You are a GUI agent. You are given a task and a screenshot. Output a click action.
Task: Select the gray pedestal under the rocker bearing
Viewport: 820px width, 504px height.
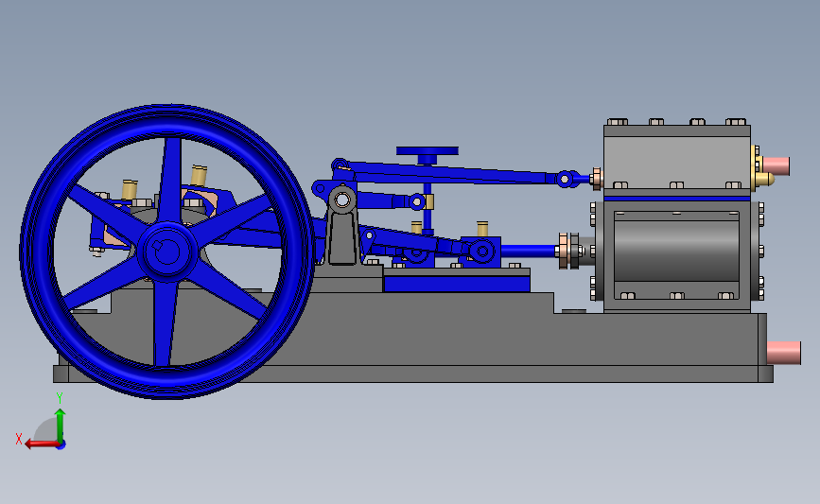342,238
